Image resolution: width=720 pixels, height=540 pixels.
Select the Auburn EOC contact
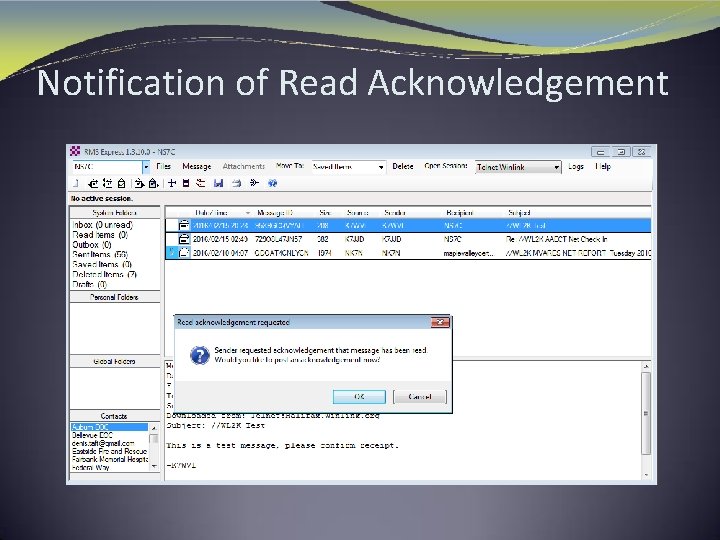109,427
